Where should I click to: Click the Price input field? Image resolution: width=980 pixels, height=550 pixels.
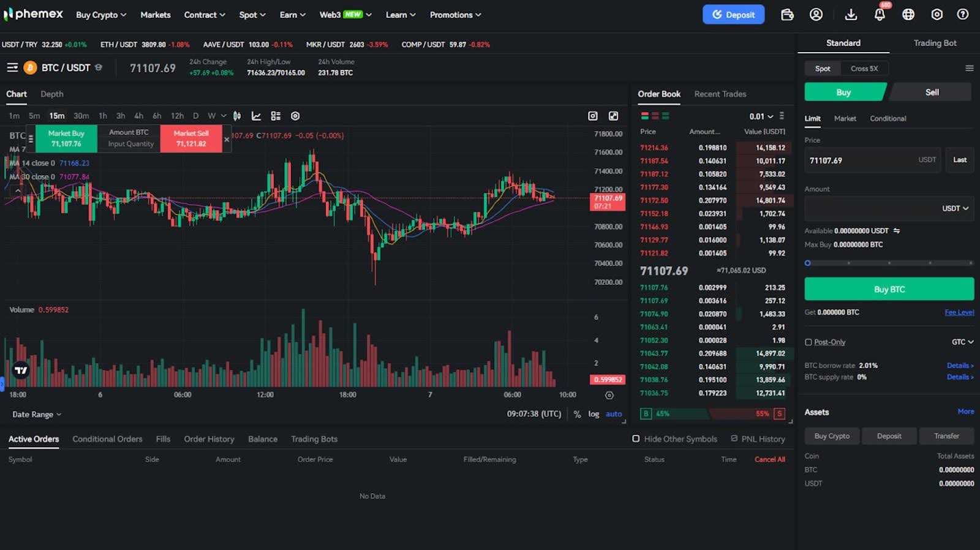872,160
